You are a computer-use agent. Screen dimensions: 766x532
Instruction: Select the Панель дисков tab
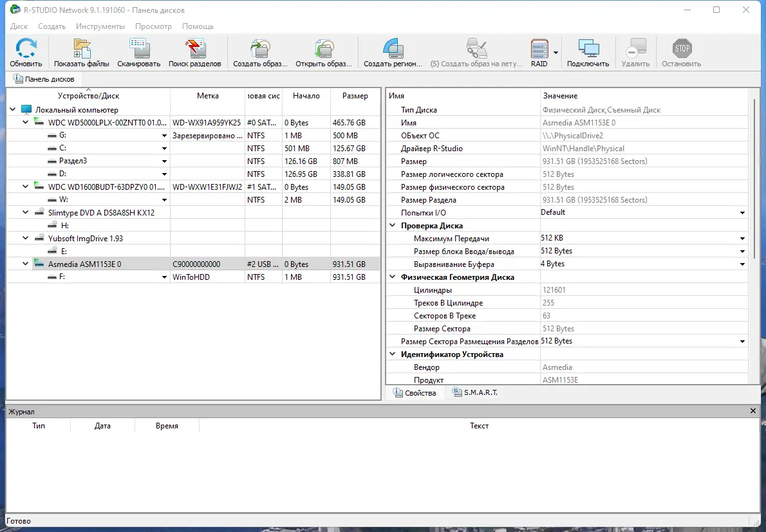click(44, 78)
